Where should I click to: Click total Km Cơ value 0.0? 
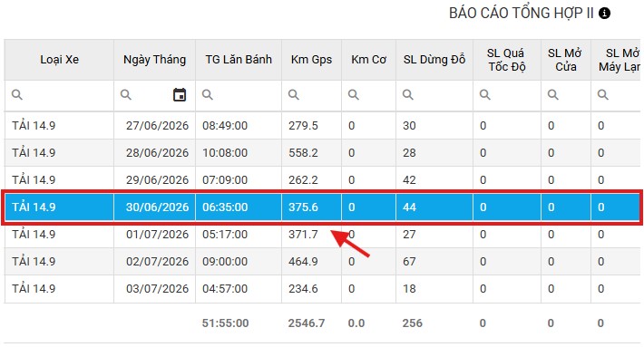356,323
